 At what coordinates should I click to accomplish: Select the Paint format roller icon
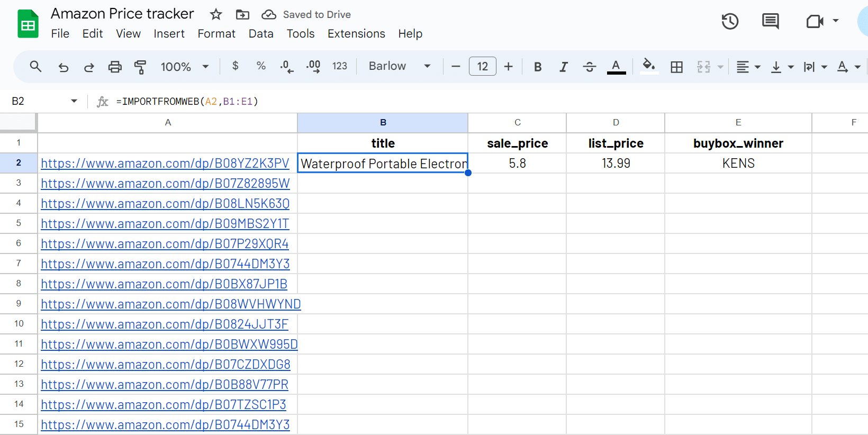pos(140,67)
